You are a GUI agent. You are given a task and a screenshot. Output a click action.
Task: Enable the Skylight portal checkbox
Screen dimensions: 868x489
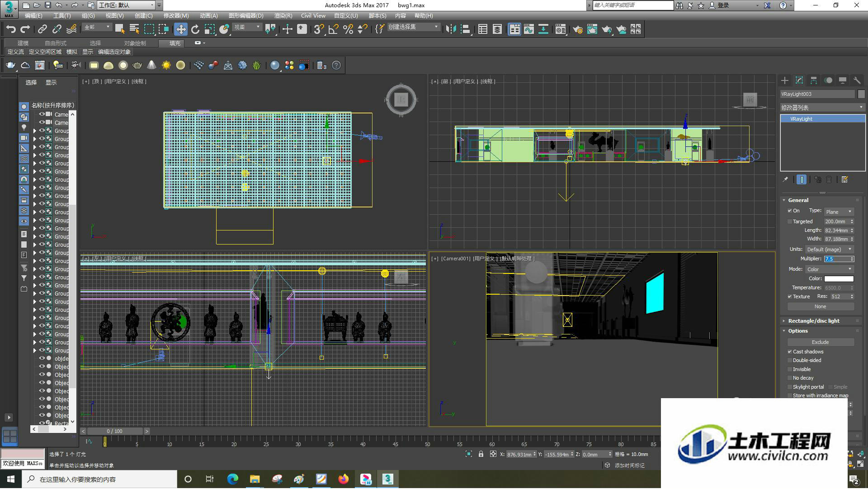790,387
